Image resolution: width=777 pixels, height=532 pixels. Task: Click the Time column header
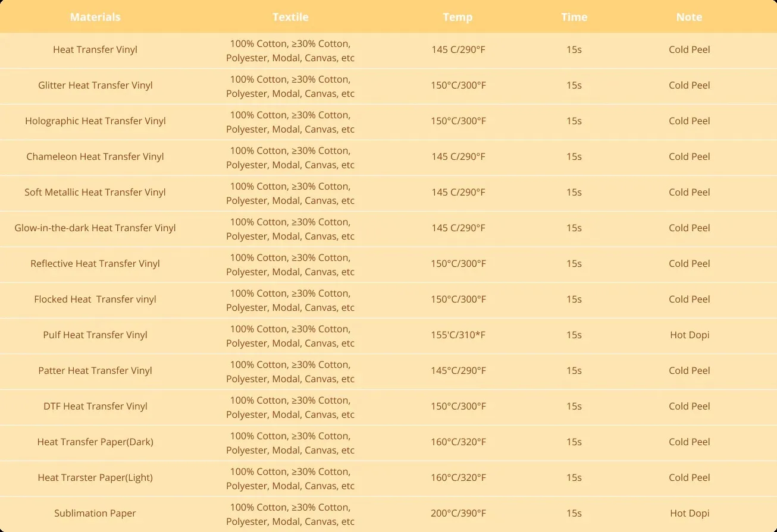(x=574, y=17)
